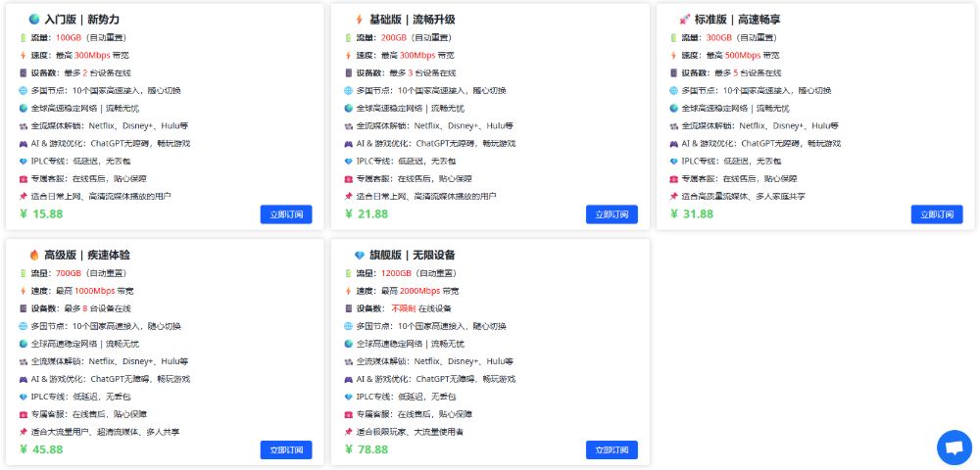Click speed bolt icon beside 1000Mbps

click(x=24, y=291)
